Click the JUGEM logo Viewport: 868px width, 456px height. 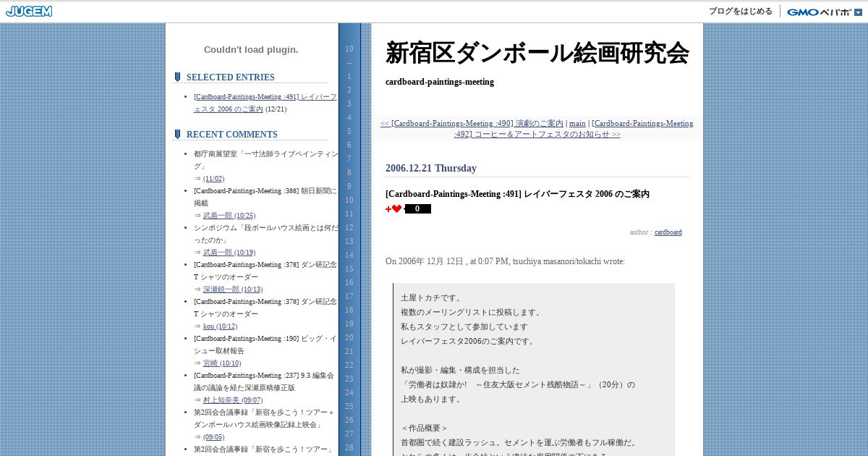coord(29,12)
